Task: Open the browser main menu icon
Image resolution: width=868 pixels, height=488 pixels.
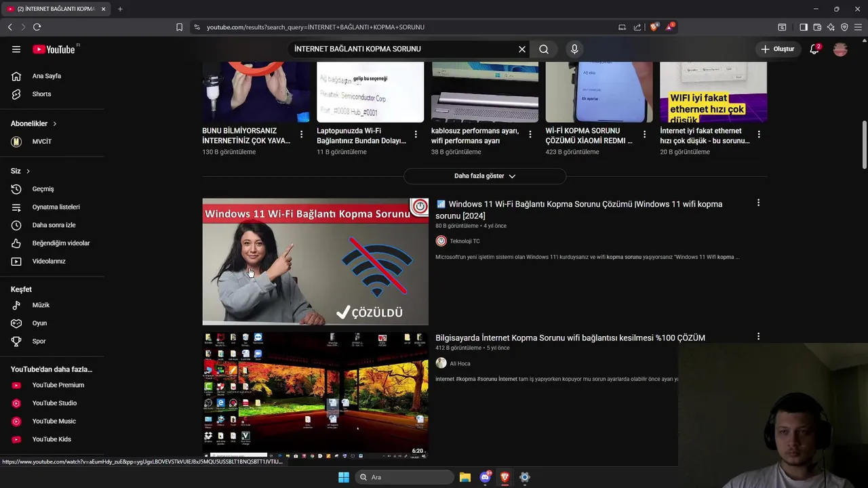Action: coord(858,27)
